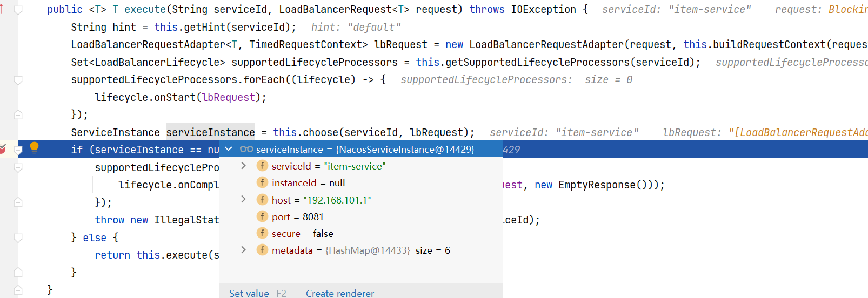Toggle code fold at execute method declaration
Image resolution: width=868 pixels, height=298 pixels.
tap(18, 10)
